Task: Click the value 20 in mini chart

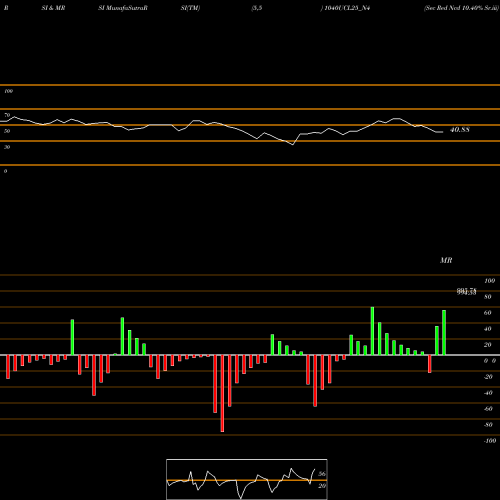Action: pos(322,486)
